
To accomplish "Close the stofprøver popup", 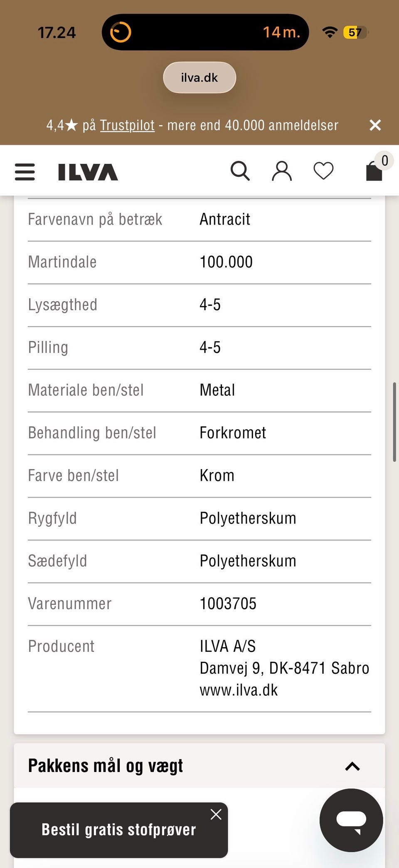I will (216, 814).
